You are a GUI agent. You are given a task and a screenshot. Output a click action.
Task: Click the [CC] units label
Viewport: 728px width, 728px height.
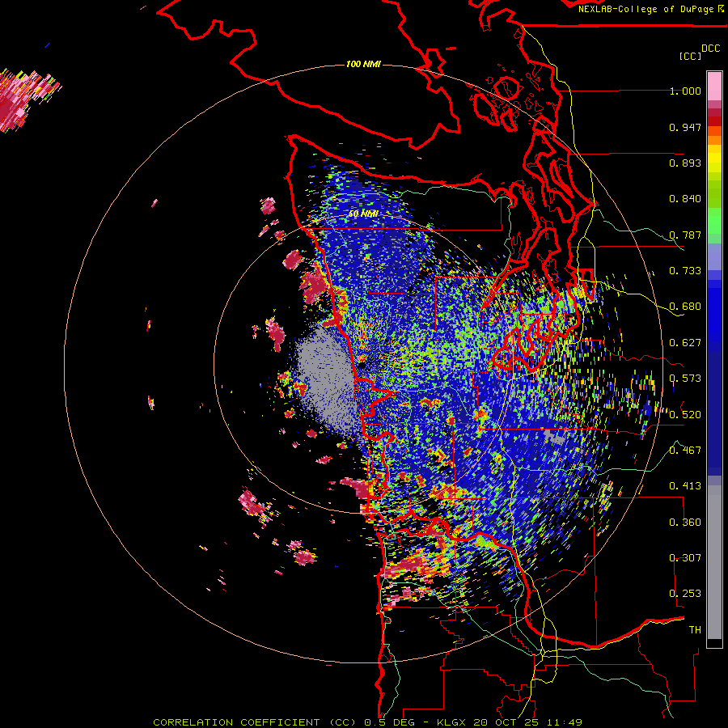tap(690, 56)
